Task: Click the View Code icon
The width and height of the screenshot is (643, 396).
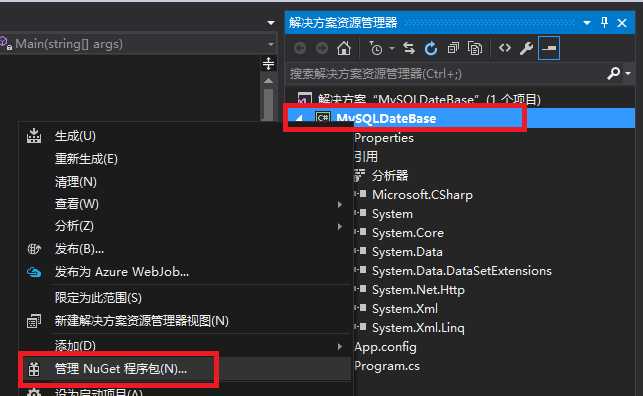Action: point(504,48)
